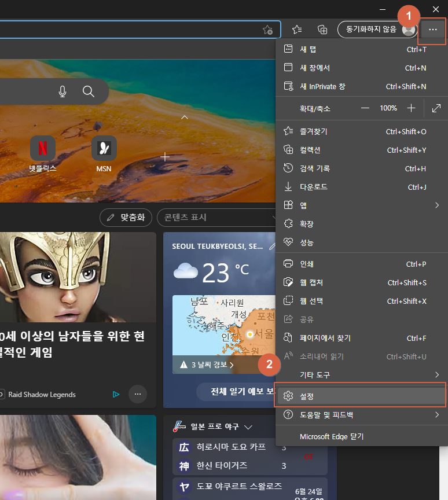This screenshot has height=500, width=448.
Task: Choose 웹 캡처 from the menu
Action: point(361,282)
